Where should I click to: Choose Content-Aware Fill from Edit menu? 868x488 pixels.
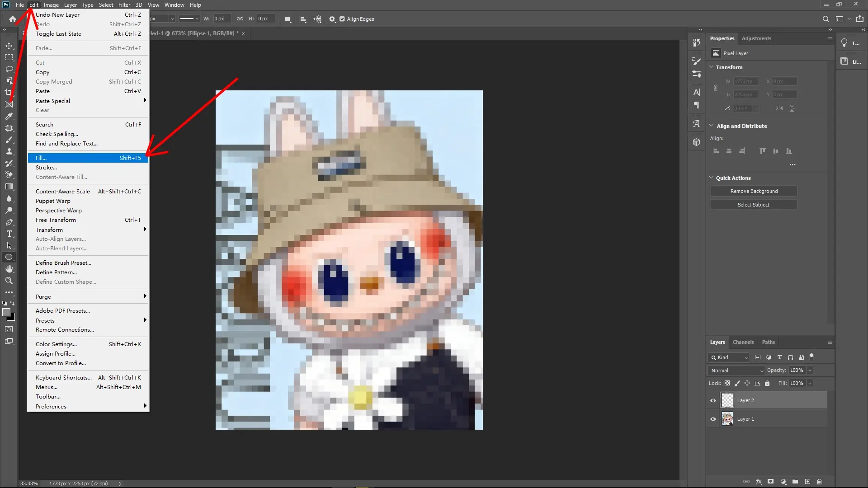coord(61,177)
